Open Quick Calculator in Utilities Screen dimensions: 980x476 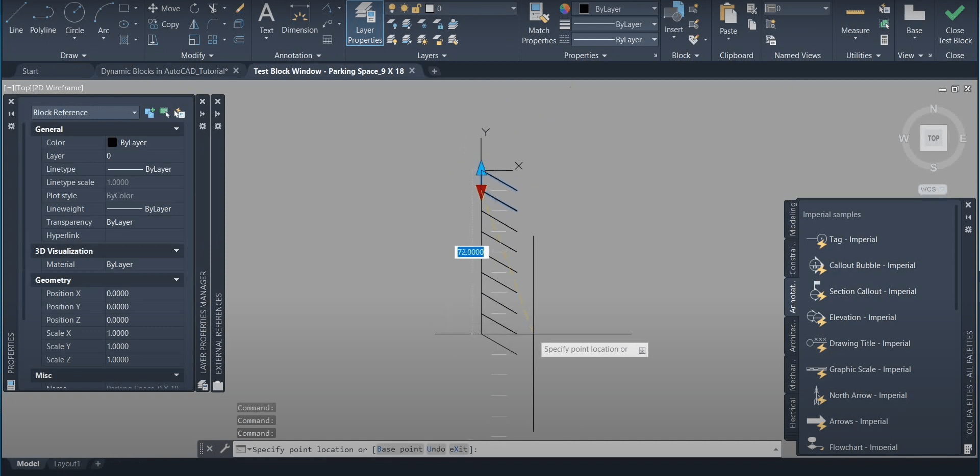[885, 40]
